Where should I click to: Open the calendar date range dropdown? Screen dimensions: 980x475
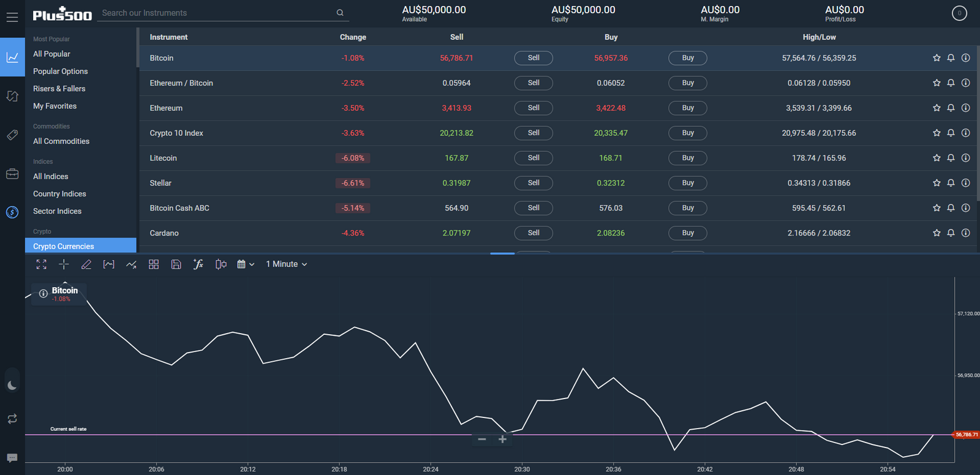point(246,264)
